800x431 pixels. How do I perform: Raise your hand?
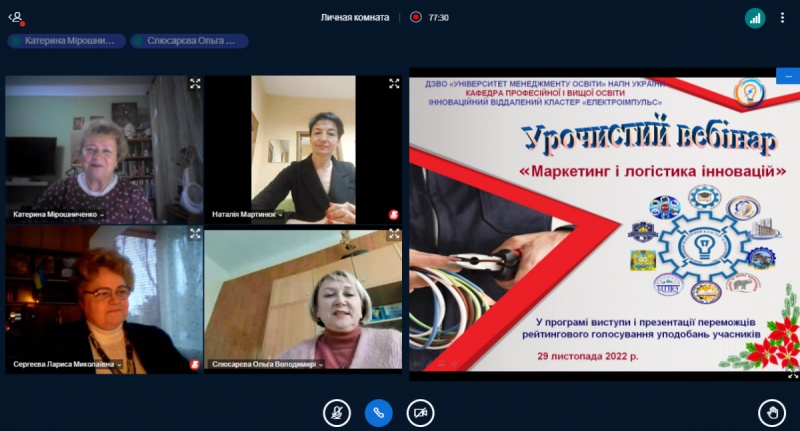[x=771, y=412]
